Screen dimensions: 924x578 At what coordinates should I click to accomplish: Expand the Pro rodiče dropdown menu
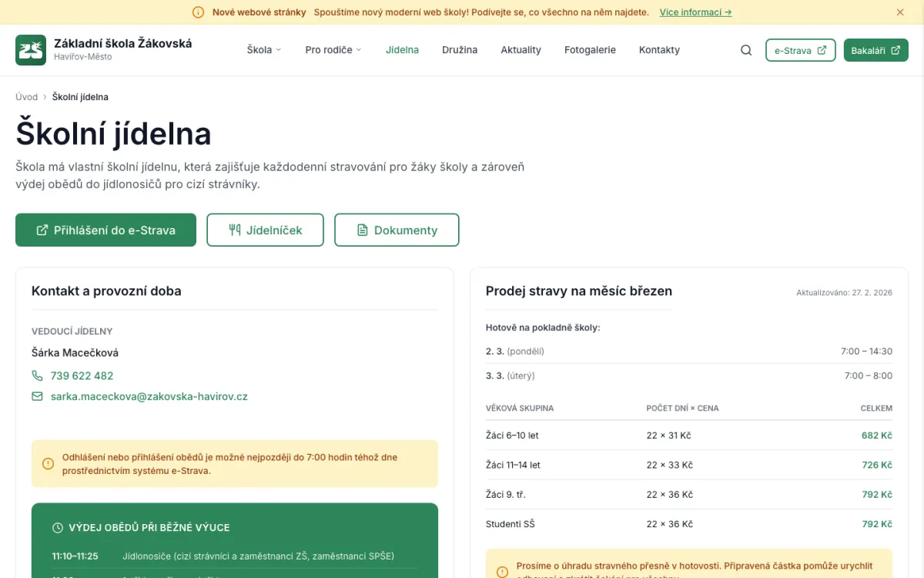tap(333, 50)
